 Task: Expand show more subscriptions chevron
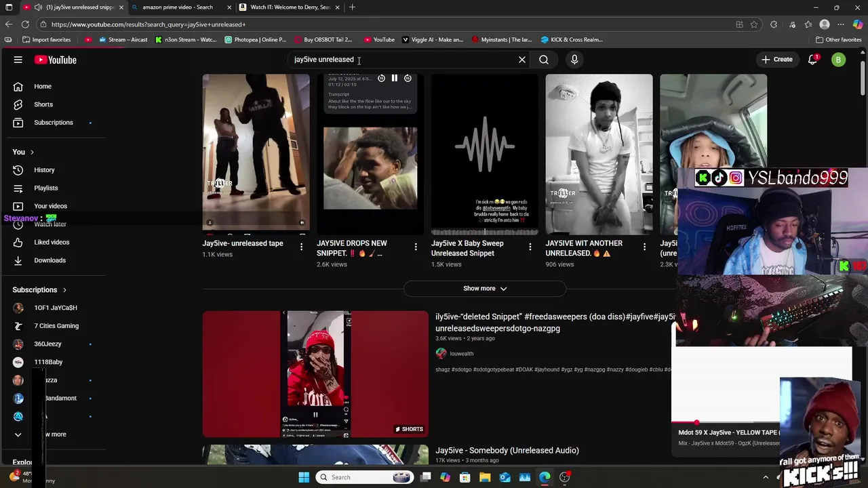point(18,434)
